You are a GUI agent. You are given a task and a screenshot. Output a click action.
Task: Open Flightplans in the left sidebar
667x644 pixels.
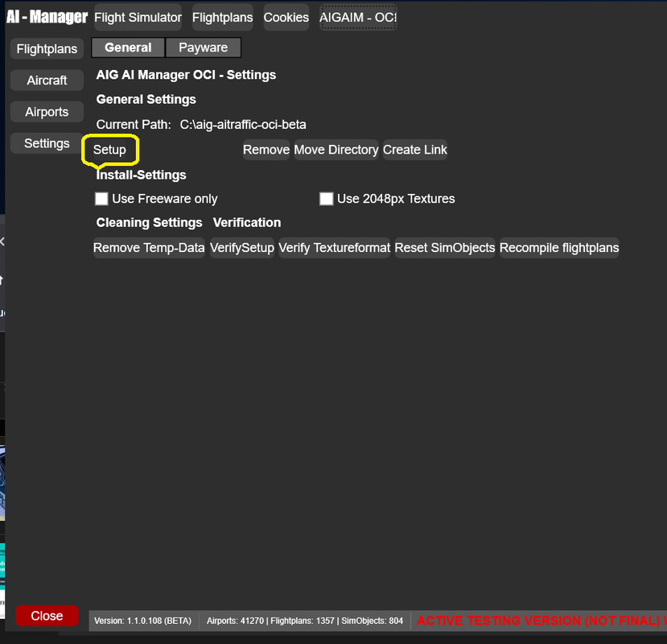pos(47,49)
